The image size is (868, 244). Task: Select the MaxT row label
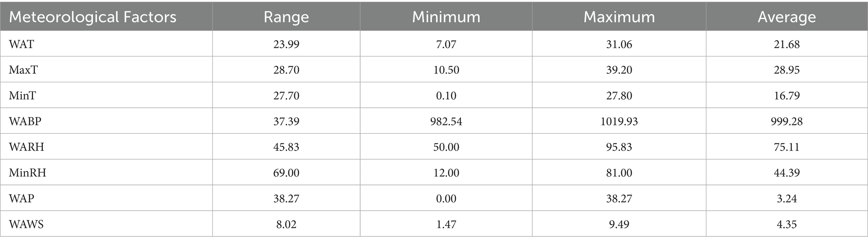(x=23, y=70)
